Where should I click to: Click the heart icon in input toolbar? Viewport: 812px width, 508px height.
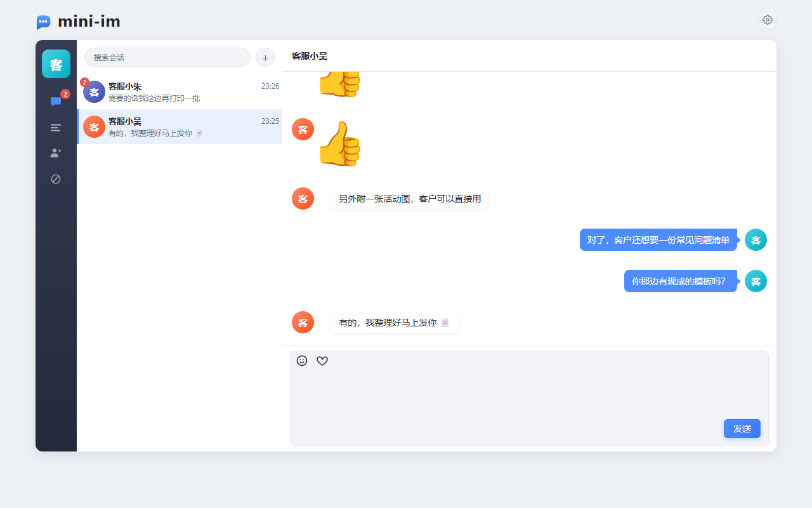coord(322,361)
